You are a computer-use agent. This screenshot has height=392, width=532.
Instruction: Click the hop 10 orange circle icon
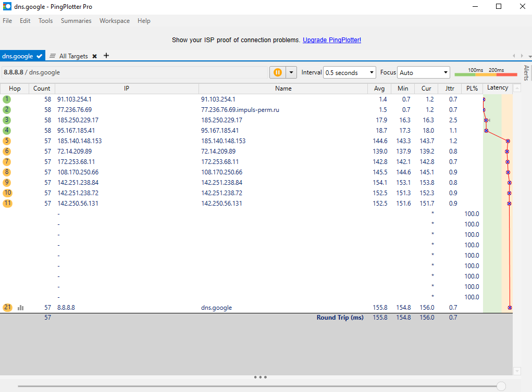(x=7, y=193)
